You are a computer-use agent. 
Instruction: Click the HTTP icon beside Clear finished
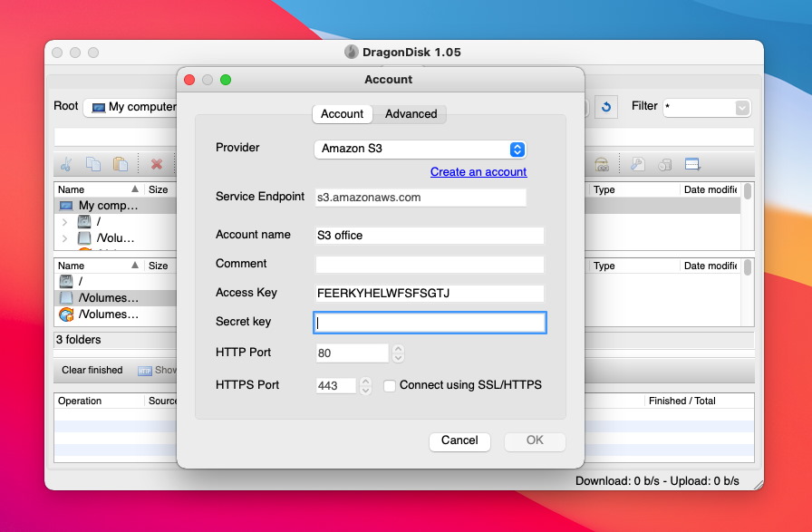point(144,371)
